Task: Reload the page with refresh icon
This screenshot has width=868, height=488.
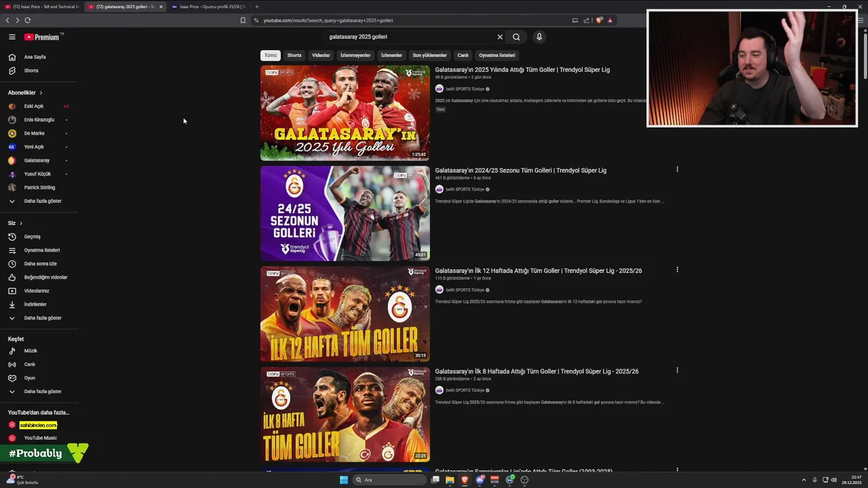Action: pyautogui.click(x=28, y=20)
